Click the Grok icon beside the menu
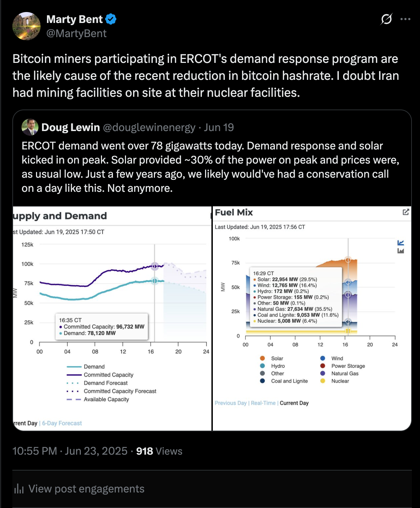 tap(386, 19)
